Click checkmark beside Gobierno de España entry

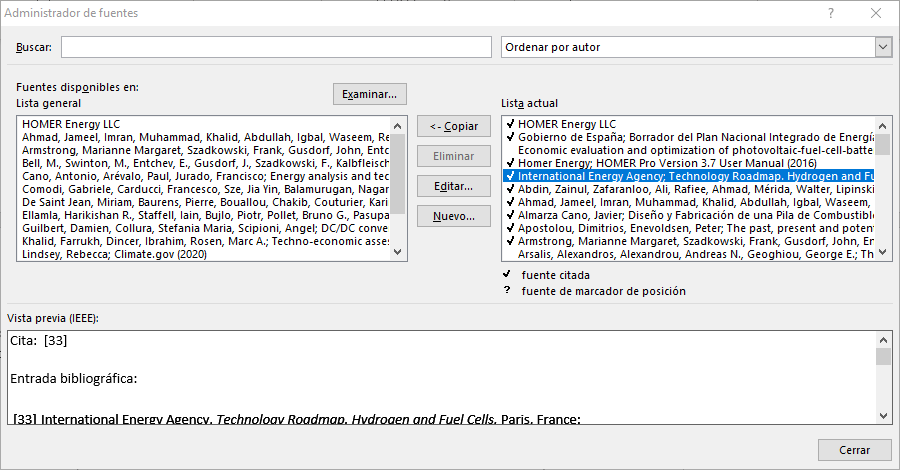510,137
